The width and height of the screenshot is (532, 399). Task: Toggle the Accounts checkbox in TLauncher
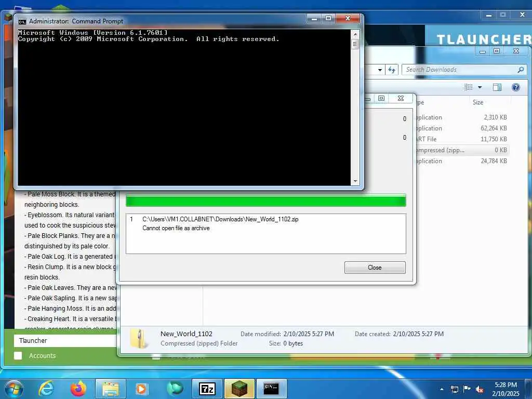(18, 355)
